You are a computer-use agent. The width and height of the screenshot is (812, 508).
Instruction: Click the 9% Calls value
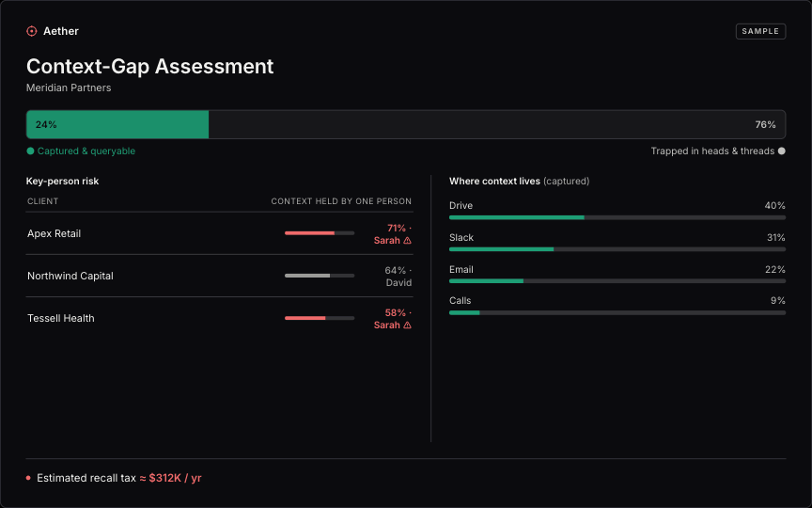[778, 301]
